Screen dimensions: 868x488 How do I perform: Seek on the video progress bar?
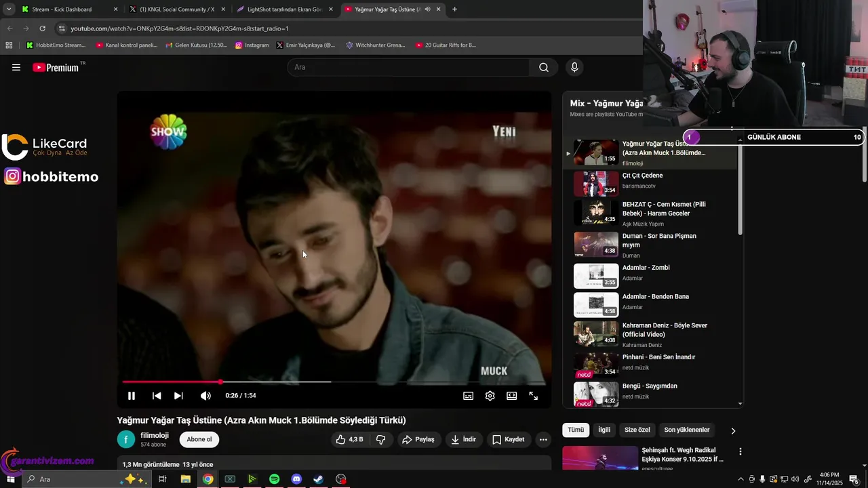[334, 382]
